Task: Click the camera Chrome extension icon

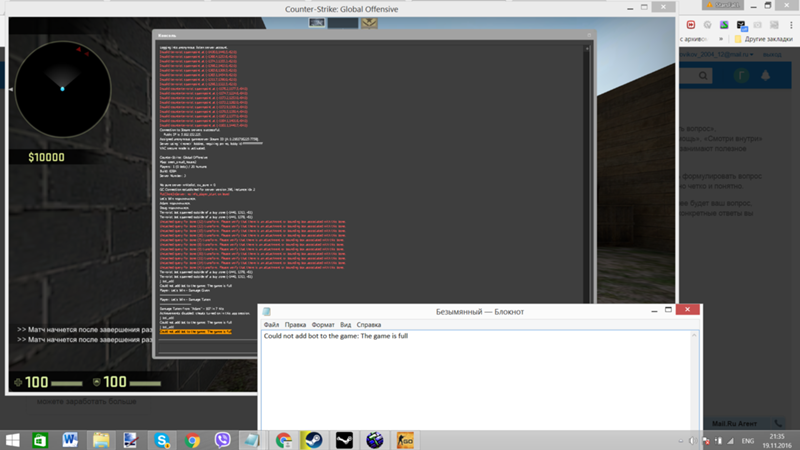Action: coord(758,24)
